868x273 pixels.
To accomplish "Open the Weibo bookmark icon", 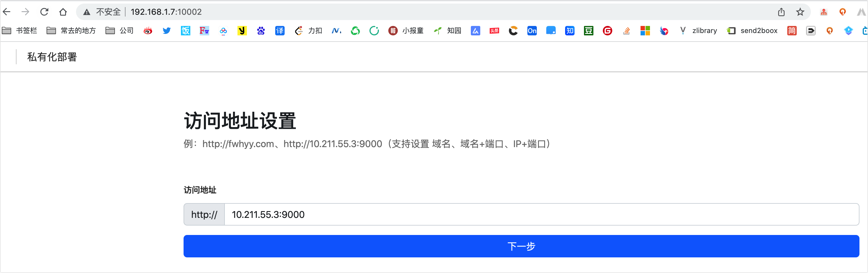I will [148, 31].
